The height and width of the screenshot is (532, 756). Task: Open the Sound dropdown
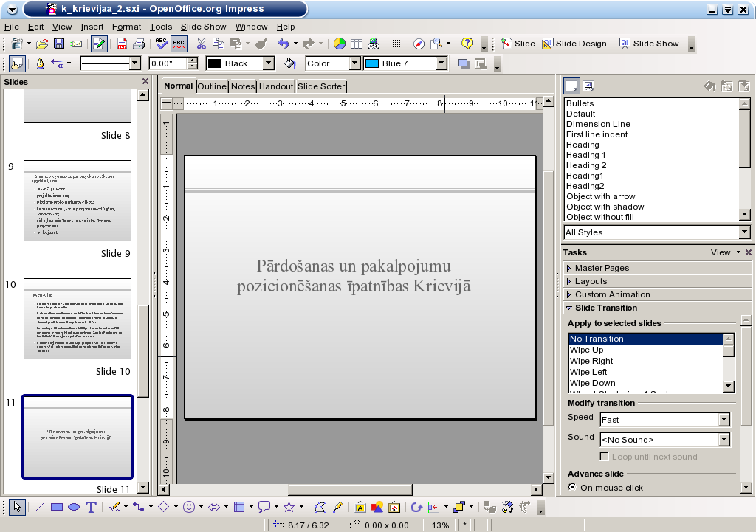(724, 440)
